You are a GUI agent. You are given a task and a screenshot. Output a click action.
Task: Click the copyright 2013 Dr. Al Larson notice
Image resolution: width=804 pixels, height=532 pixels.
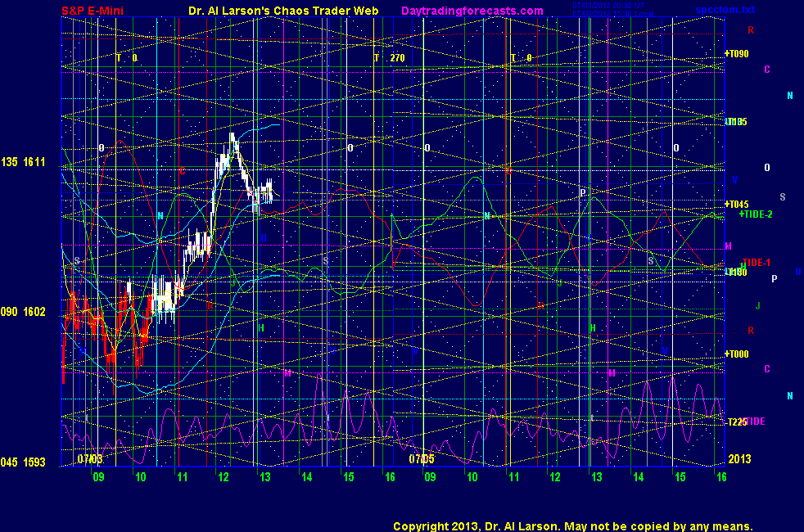573,525
